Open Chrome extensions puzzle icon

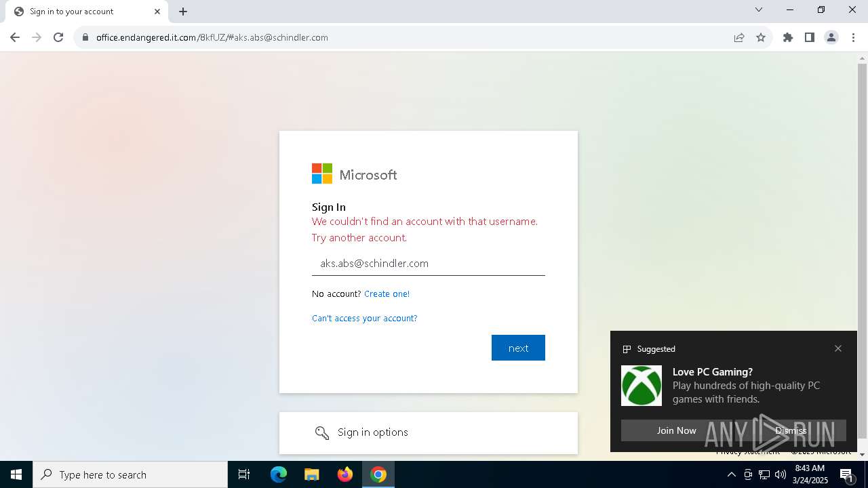(x=788, y=37)
